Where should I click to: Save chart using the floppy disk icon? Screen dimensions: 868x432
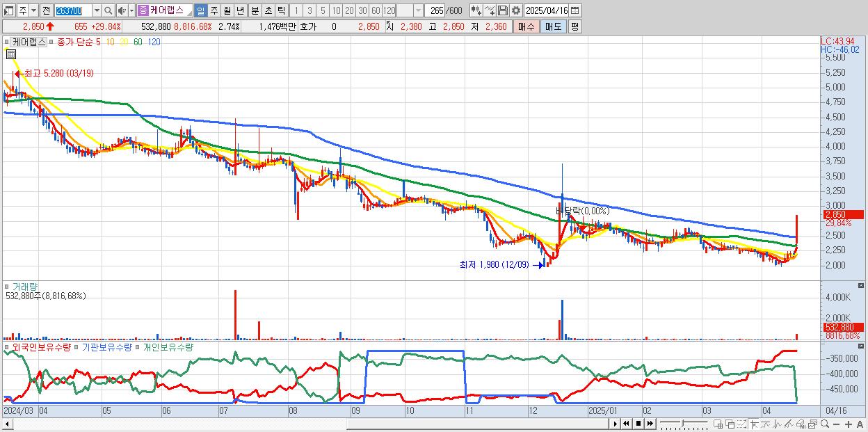502,10
